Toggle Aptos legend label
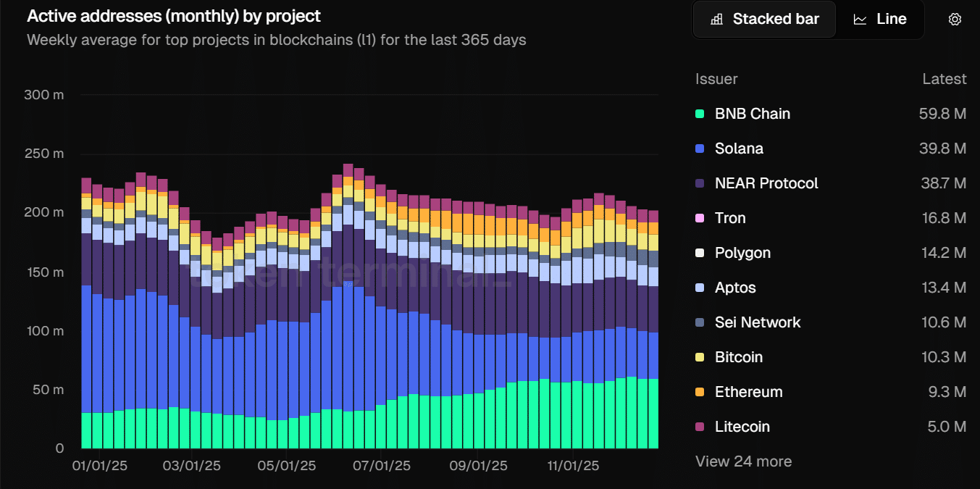Image resolution: width=980 pixels, height=489 pixels. (x=735, y=288)
